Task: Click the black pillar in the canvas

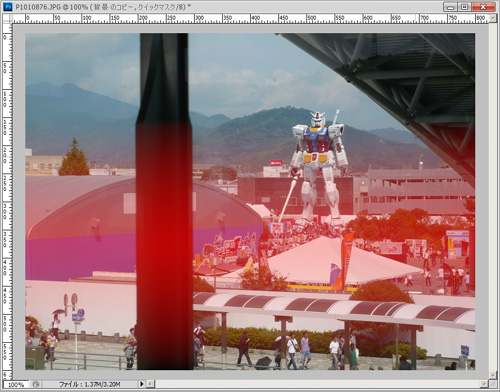Action: pyautogui.click(x=164, y=201)
